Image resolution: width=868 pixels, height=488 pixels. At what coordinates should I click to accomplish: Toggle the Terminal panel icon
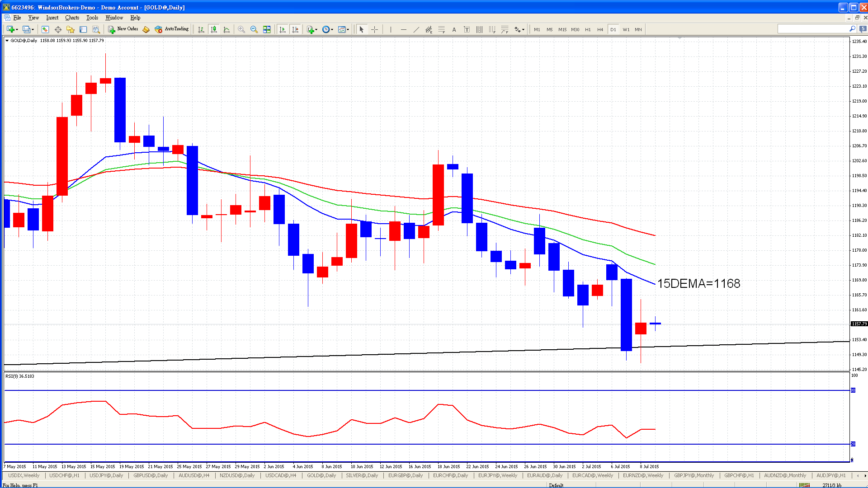tap(83, 29)
